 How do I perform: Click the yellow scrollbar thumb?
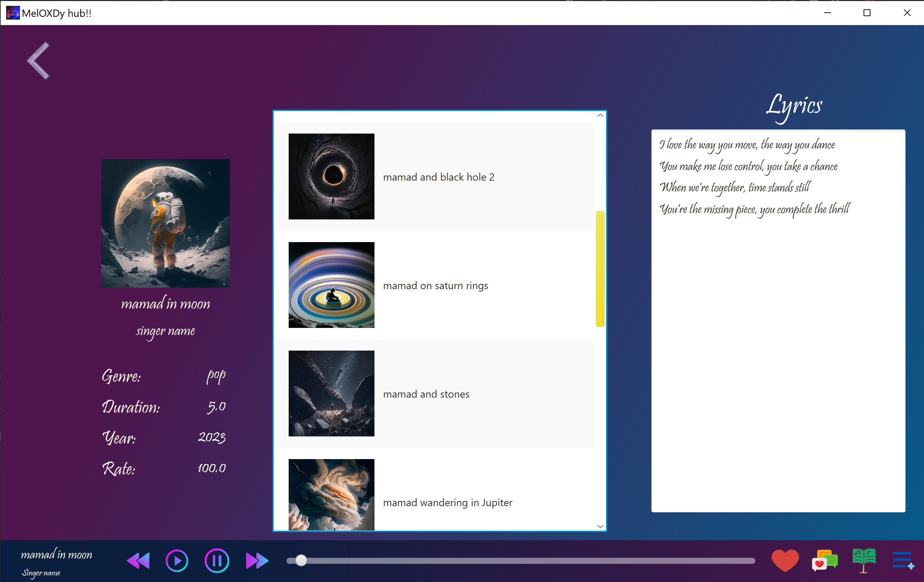[600, 269]
